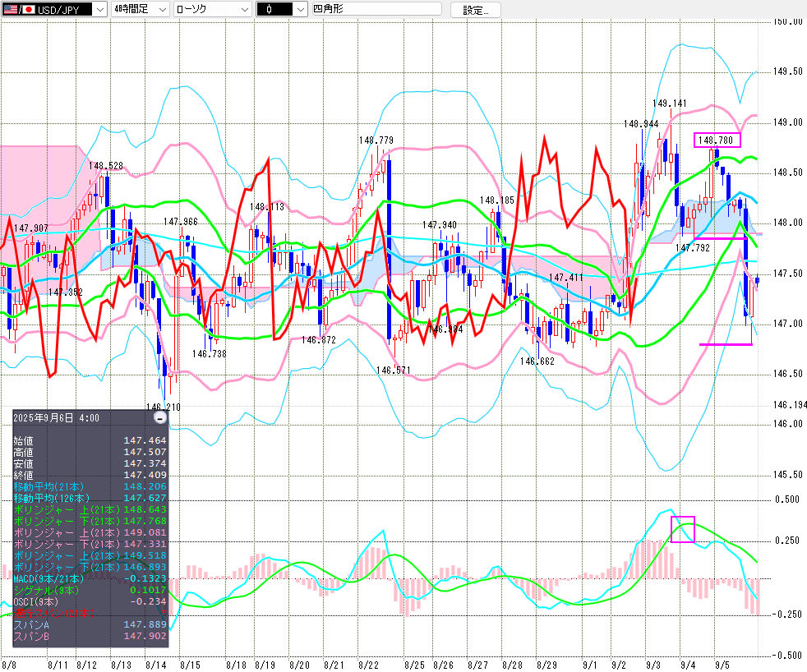
Task: Click the 148.780 price label in magenta box
Action: coord(716,140)
